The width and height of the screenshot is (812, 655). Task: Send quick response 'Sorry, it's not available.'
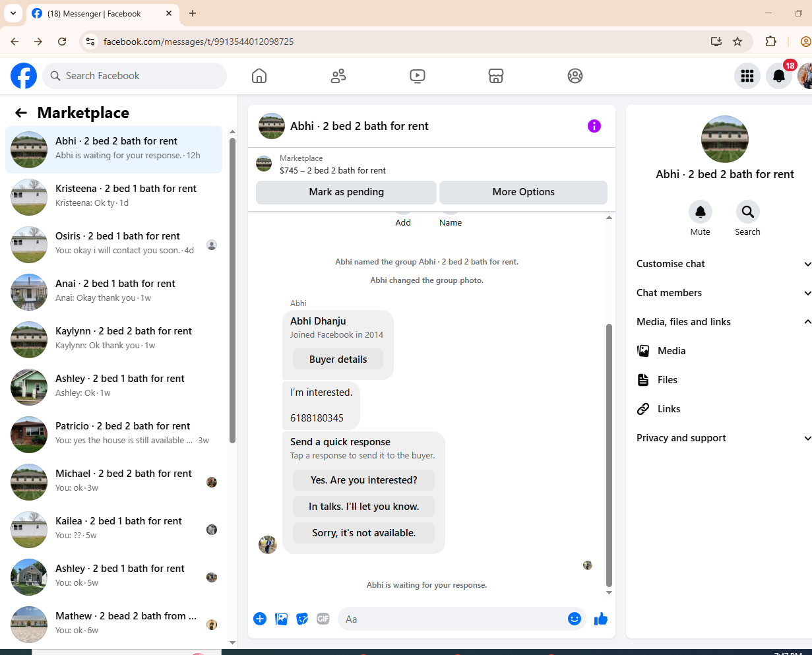364,533
